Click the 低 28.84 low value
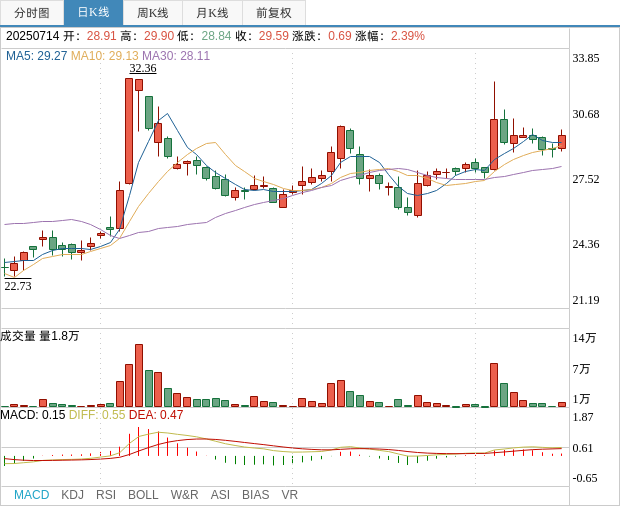The height and width of the screenshot is (506, 620). coord(204,36)
